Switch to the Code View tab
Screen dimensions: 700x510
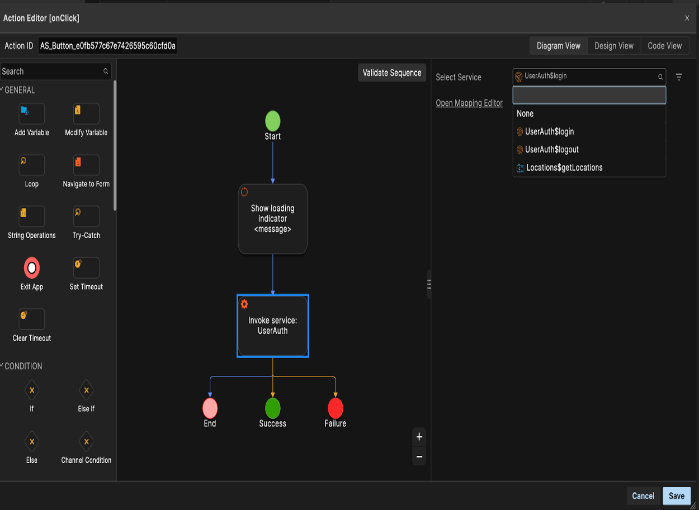click(664, 46)
